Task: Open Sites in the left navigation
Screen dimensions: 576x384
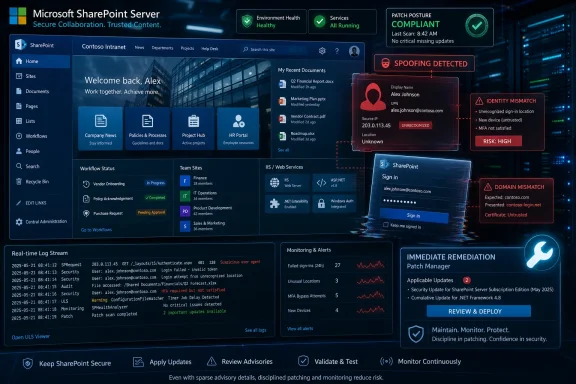Action: 26,76
